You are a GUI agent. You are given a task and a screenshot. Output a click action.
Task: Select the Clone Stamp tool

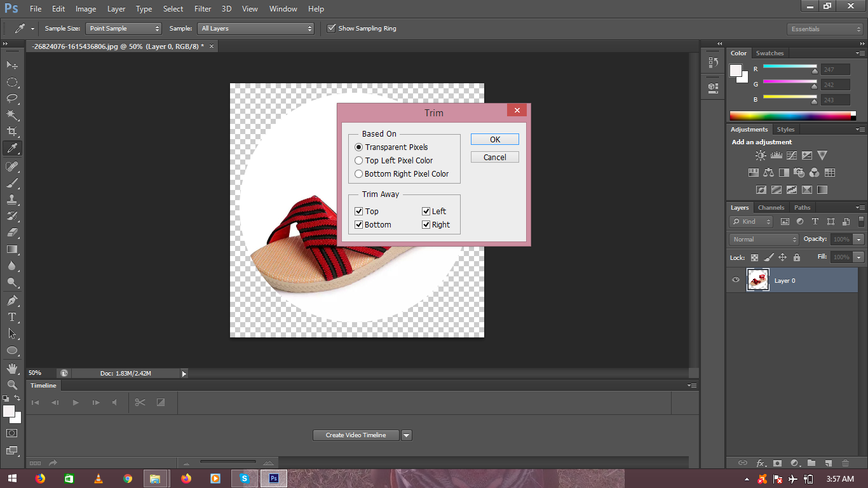coord(12,200)
